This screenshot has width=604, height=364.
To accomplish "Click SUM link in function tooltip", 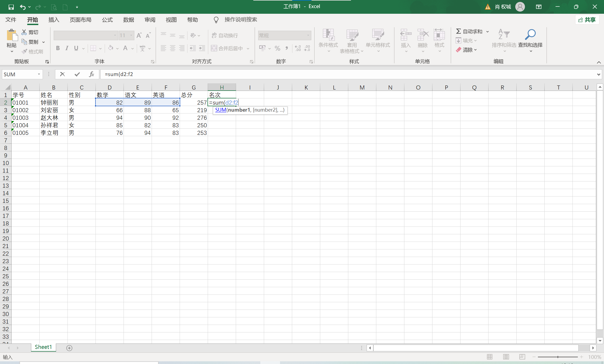I will pyautogui.click(x=220, y=110).
